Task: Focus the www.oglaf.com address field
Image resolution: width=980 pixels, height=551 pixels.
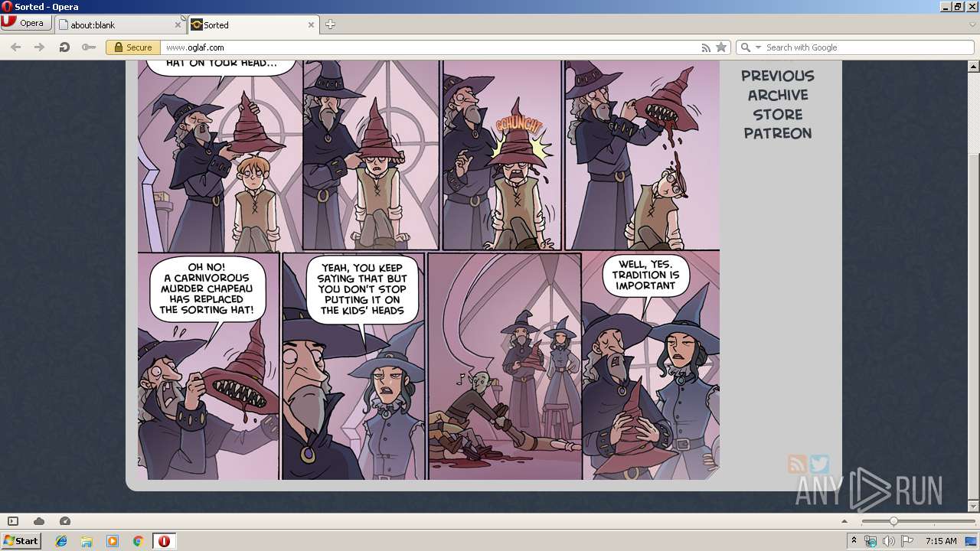Action: (429, 47)
